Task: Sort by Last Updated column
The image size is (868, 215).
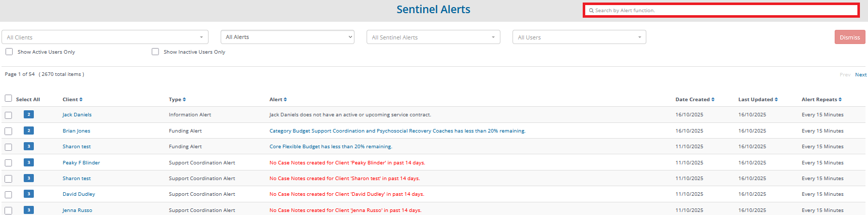Action: coord(776,100)
